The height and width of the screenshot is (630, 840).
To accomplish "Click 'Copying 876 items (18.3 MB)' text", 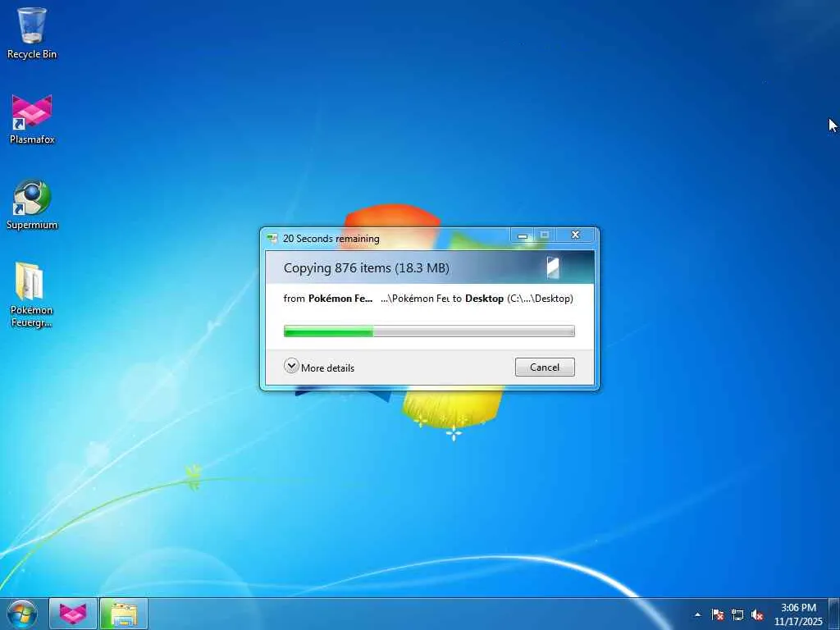I will point(367,268).
